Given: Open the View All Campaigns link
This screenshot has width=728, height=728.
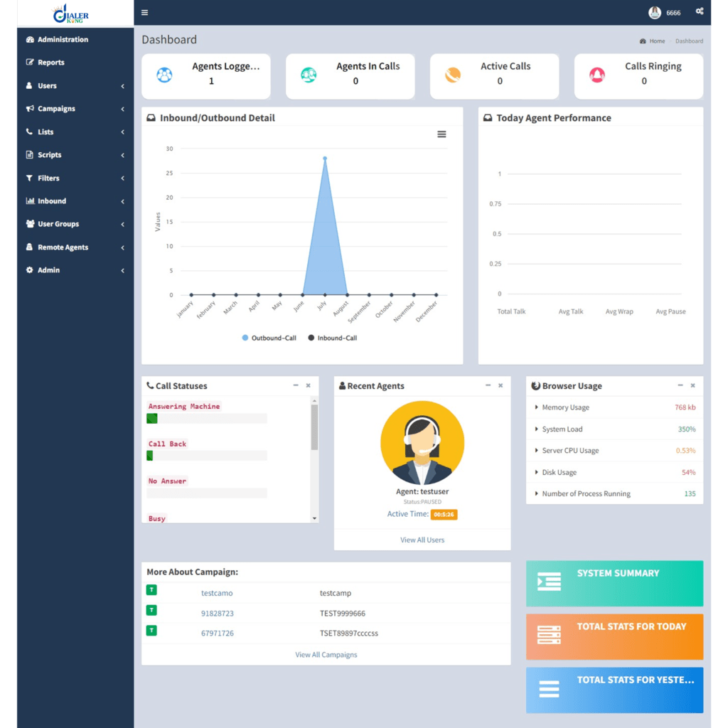Looking at the screenshot, I should click(326, 655).
